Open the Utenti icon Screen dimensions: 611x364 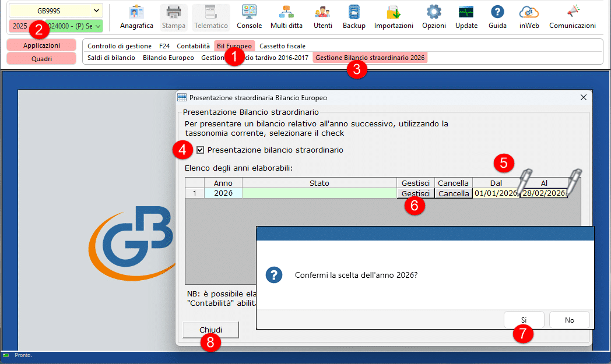(322, 17)
